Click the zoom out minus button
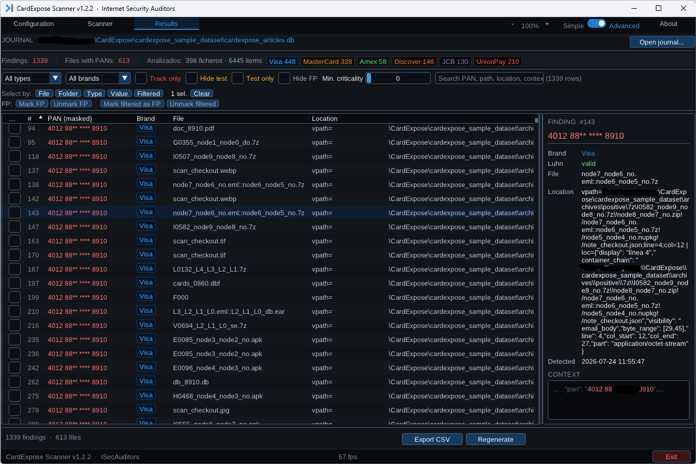Viewport: 696px width, 464px height. tap(512, 25)
